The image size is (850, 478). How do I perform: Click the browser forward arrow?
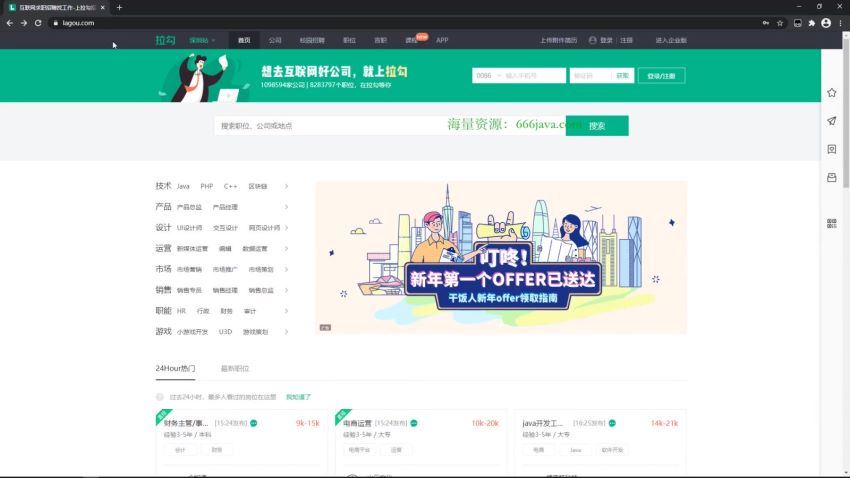pos(24,23)
